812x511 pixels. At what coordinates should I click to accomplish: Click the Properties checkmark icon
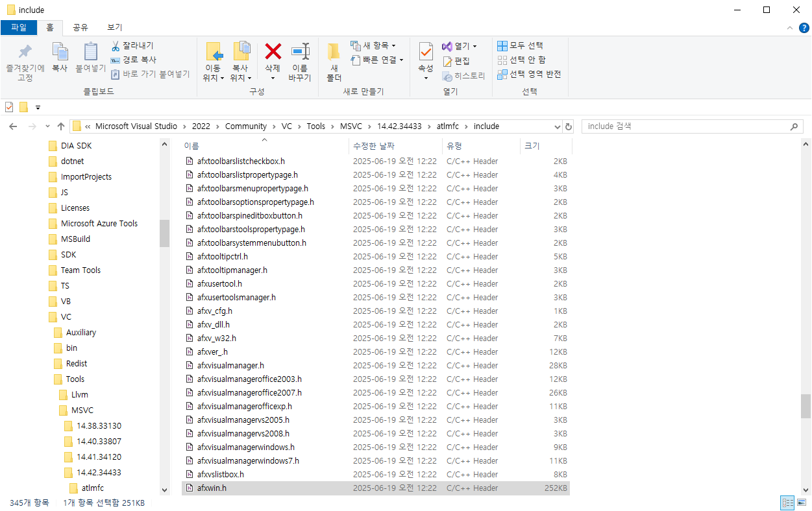click(426, 52)
